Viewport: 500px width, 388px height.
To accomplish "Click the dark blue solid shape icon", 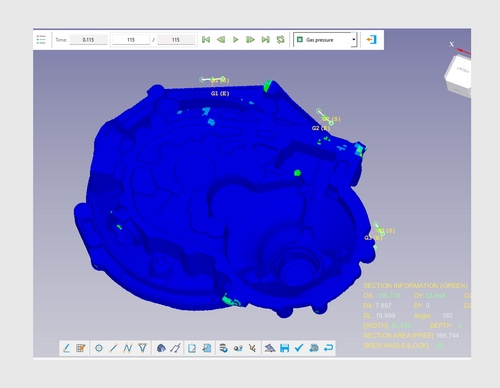I will [161, 348].
